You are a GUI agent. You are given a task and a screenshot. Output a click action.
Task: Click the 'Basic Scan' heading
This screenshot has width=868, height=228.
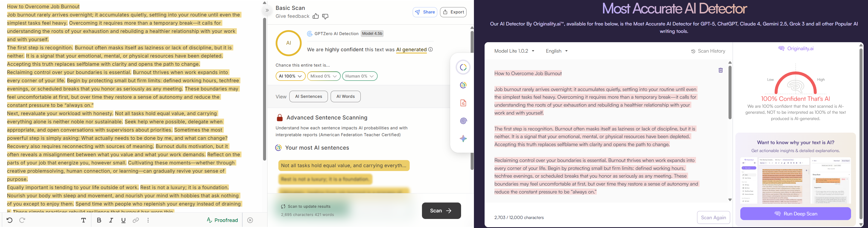pyautogui.click(x=290, y=8)
